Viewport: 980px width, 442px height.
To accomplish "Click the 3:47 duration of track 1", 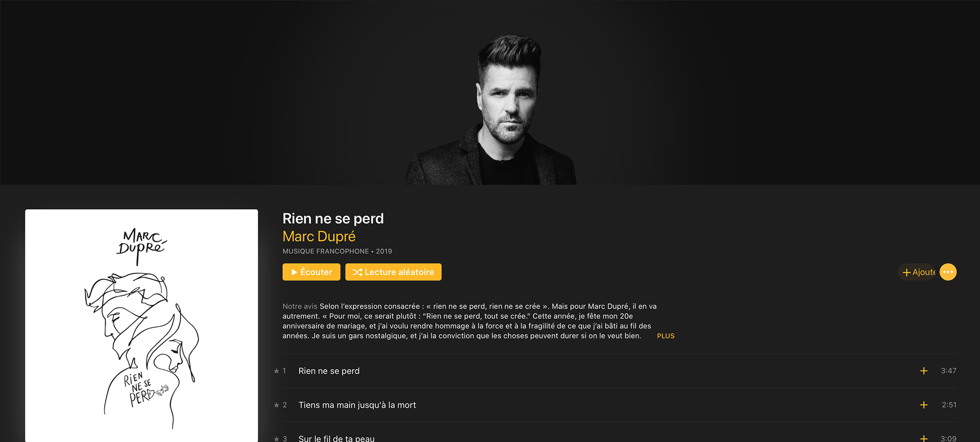I will 948,371.
